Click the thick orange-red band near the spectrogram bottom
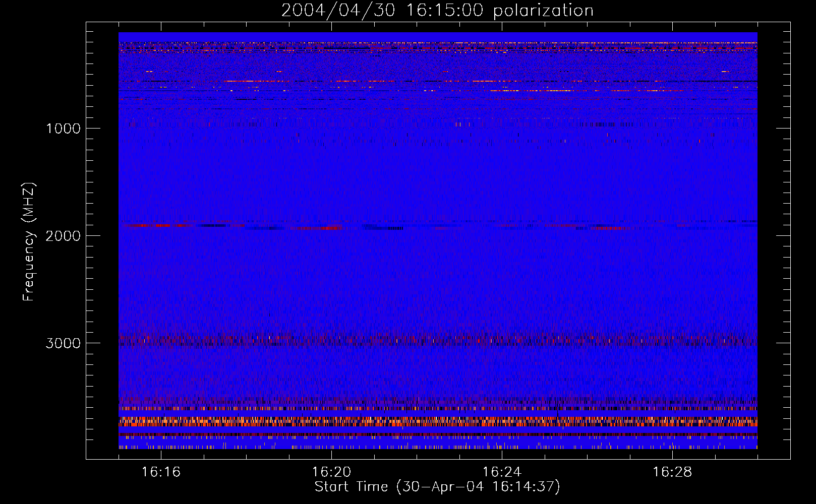The image size is (816, 504). point(438,421)
